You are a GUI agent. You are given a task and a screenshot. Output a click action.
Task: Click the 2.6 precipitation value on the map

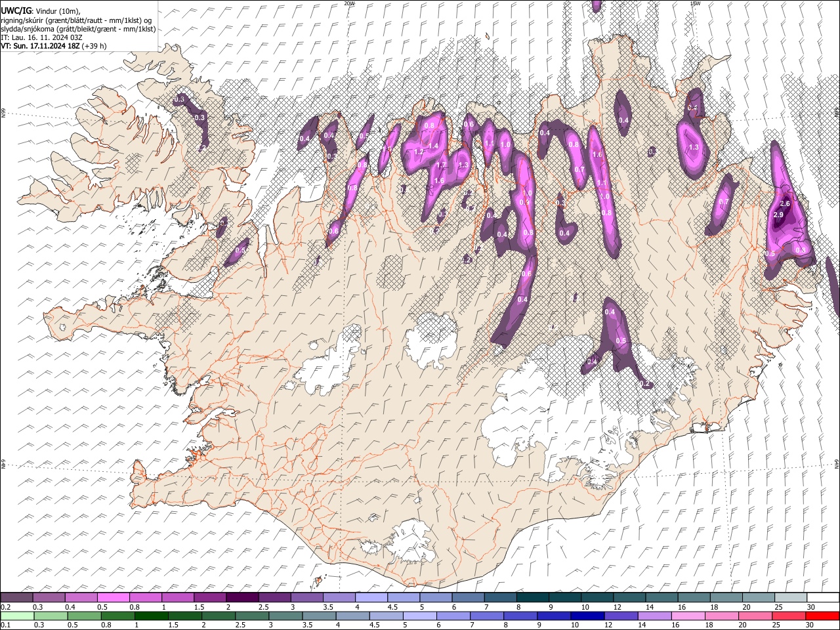click(785, 204)
